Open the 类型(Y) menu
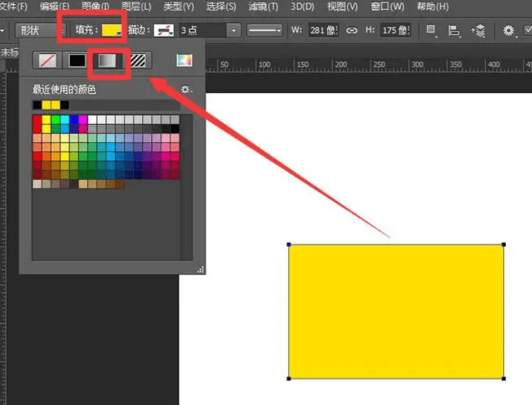532x405 pixels. 178,6
